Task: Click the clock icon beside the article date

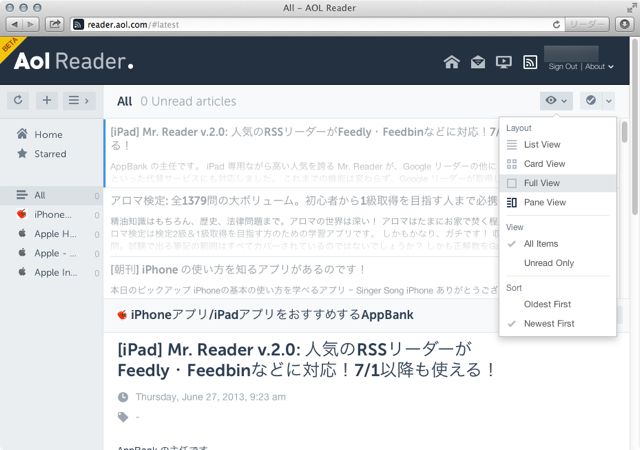Action: [x=123, y=397]
